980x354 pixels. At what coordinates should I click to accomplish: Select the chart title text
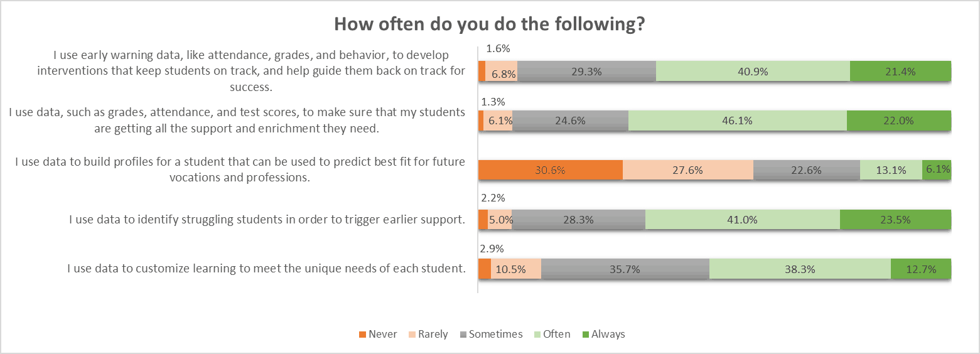pyautogui.click(x=490, y=24)
